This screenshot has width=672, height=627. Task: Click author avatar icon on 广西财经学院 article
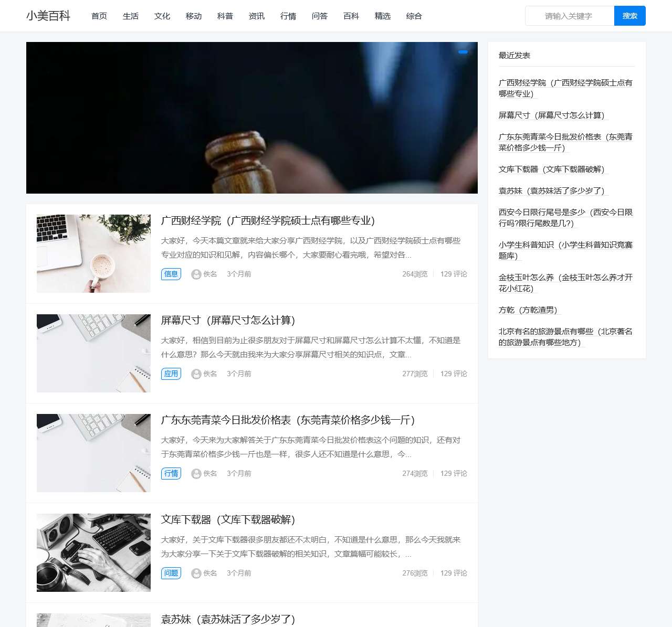(x=196, y=274)
